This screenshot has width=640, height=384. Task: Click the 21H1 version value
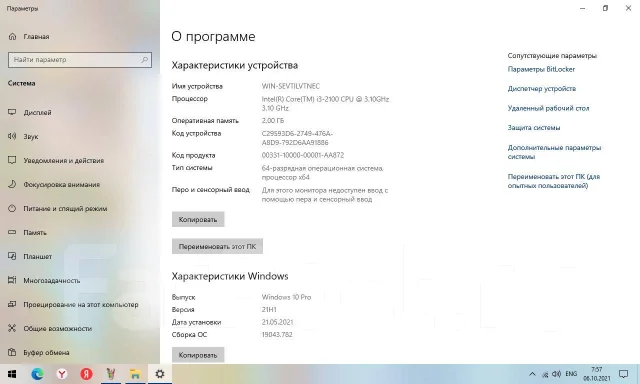(269, 310)
